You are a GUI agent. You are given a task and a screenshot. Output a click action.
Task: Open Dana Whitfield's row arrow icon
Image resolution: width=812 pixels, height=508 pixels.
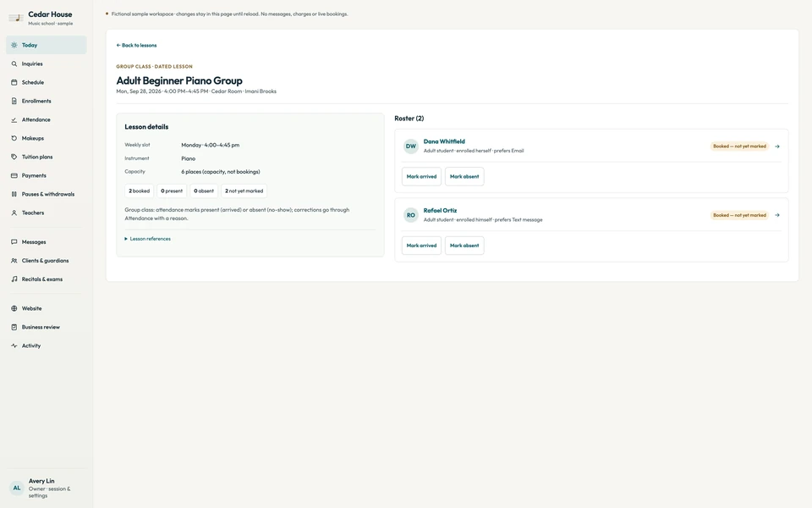pyautogui.click(x=776, y=146)
